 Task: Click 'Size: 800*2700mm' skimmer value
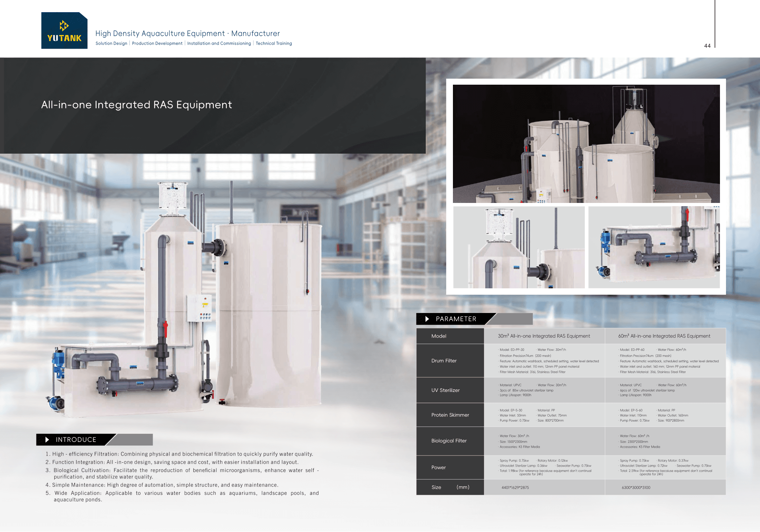point(550,421)
